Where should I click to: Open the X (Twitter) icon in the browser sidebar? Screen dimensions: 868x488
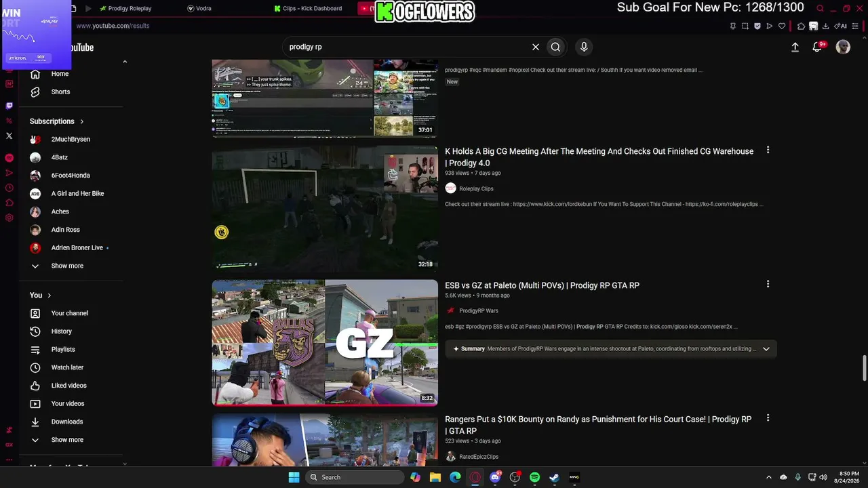pos(9,136)
